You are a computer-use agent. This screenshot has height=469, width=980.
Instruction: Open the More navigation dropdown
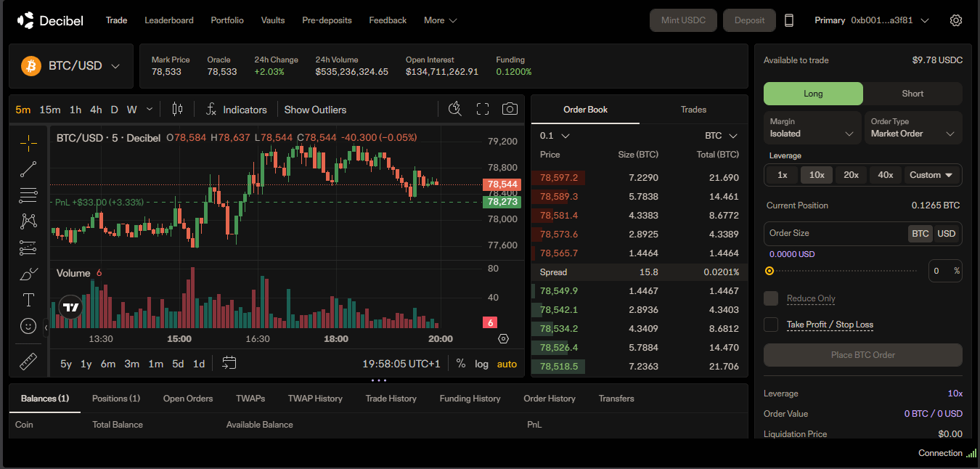(x=440, y=20)
